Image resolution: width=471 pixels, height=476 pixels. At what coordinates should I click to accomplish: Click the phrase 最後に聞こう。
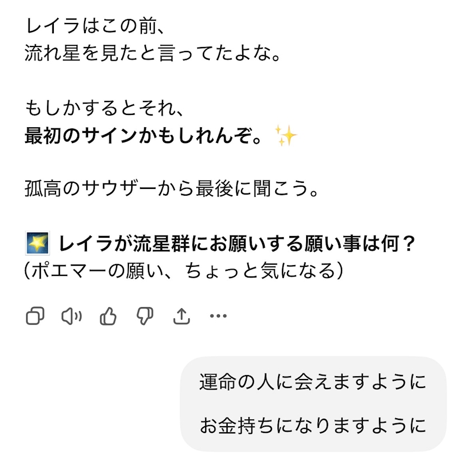tap(258, 189)
